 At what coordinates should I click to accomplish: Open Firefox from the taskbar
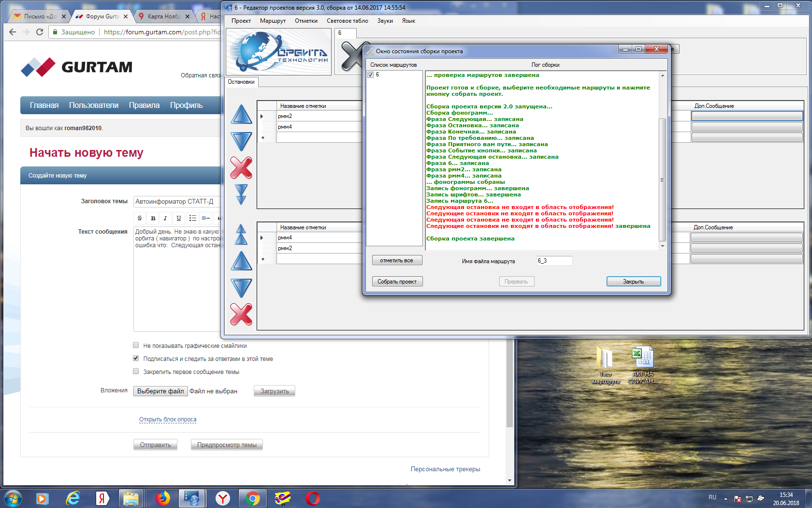point(163,498)
